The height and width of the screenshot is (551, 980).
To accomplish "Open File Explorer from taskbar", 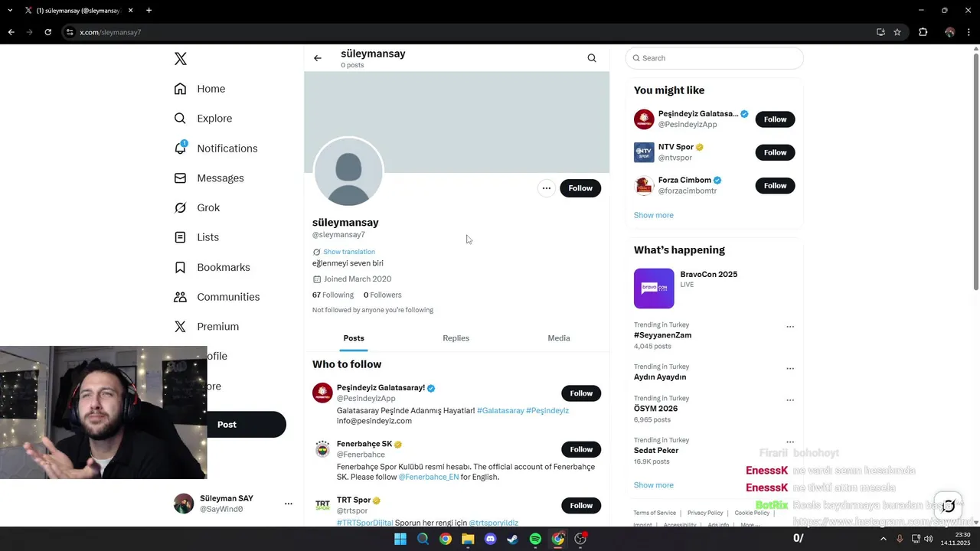I will click(x=468, y=539).
